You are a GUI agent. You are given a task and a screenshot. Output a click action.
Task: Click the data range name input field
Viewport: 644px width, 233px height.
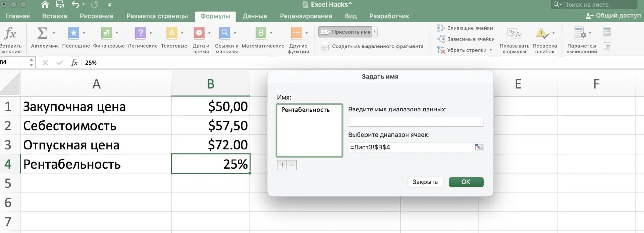click(416, 122)
